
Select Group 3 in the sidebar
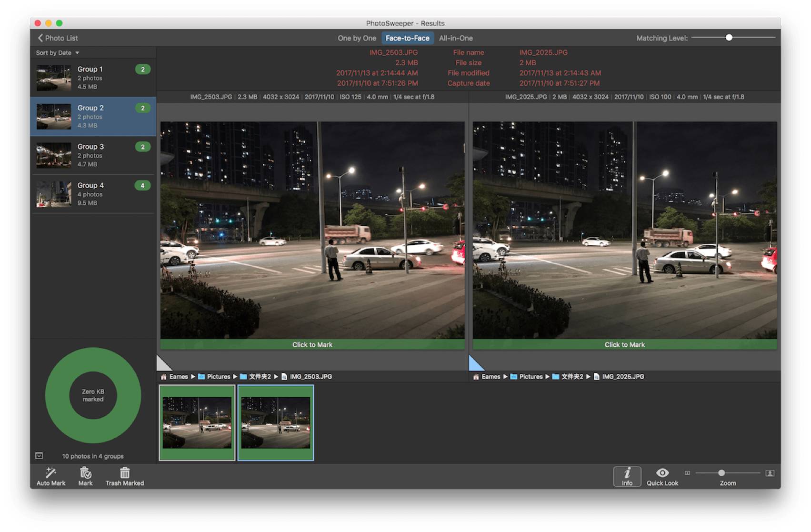point(93,155)
